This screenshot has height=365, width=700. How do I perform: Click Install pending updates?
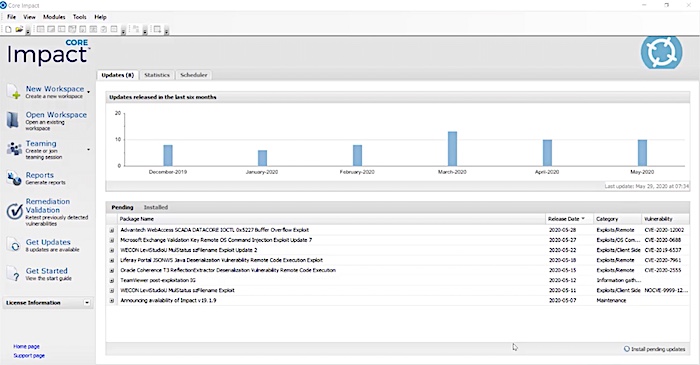654,349
